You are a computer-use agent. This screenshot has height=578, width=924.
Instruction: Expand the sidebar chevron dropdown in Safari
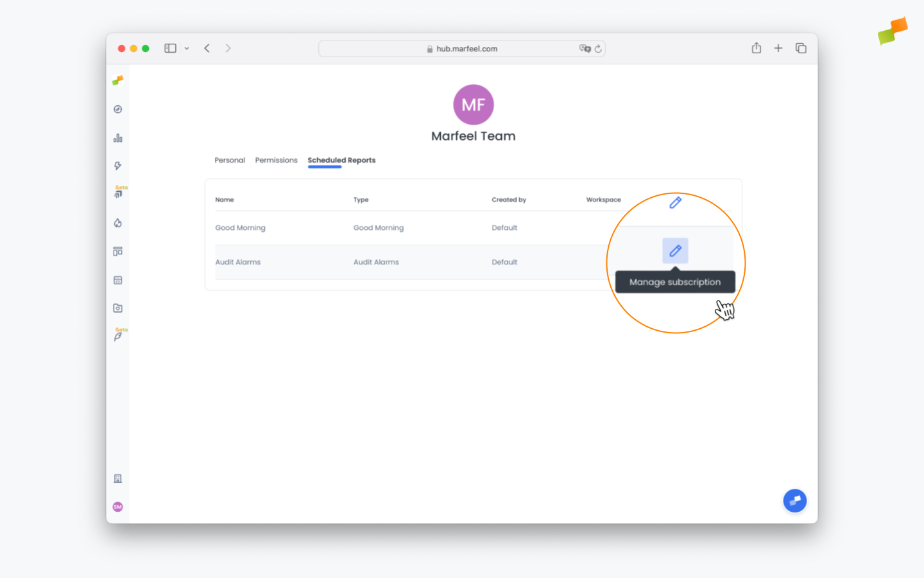pyautogui.click(x=187, y=48)
